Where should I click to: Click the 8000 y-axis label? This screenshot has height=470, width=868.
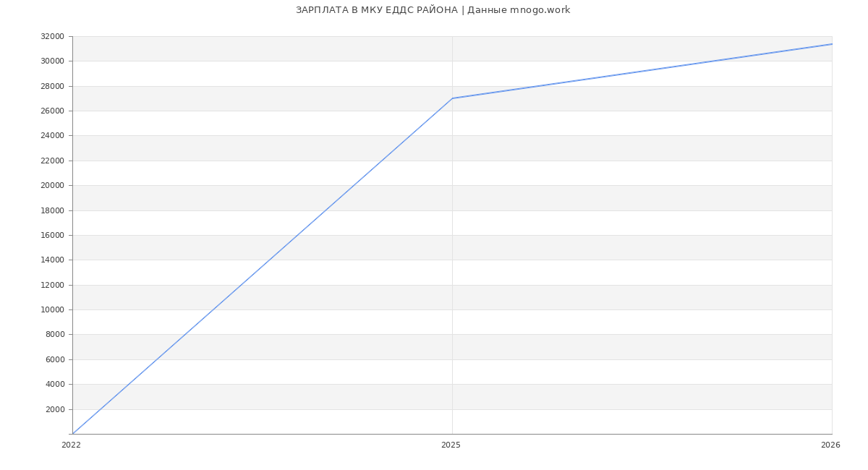pos(54,335)
